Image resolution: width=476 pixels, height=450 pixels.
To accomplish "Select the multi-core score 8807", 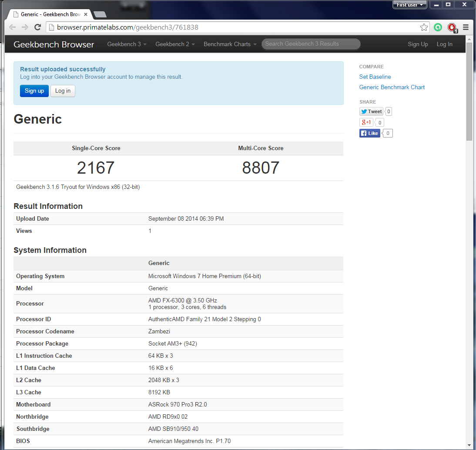I will (261, 168).
